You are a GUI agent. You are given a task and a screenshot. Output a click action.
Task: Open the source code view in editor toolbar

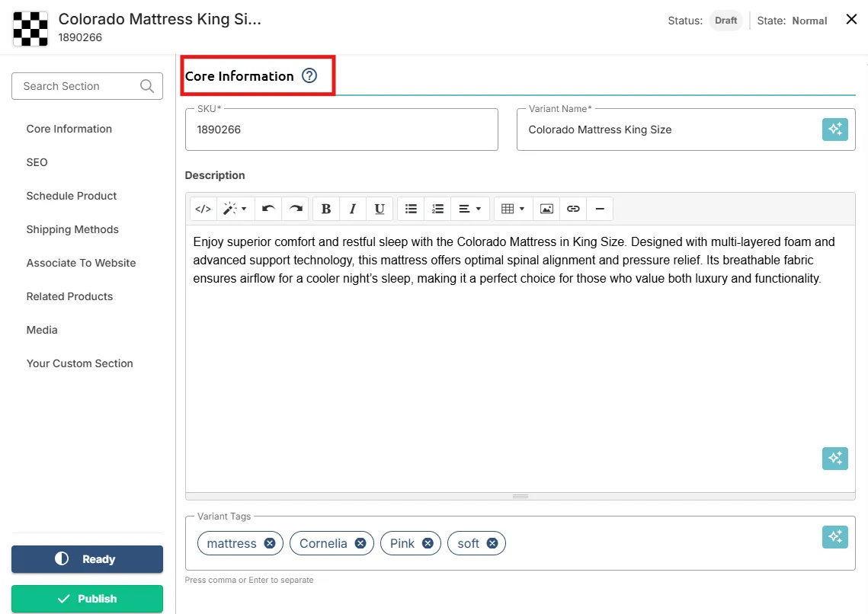203,209
